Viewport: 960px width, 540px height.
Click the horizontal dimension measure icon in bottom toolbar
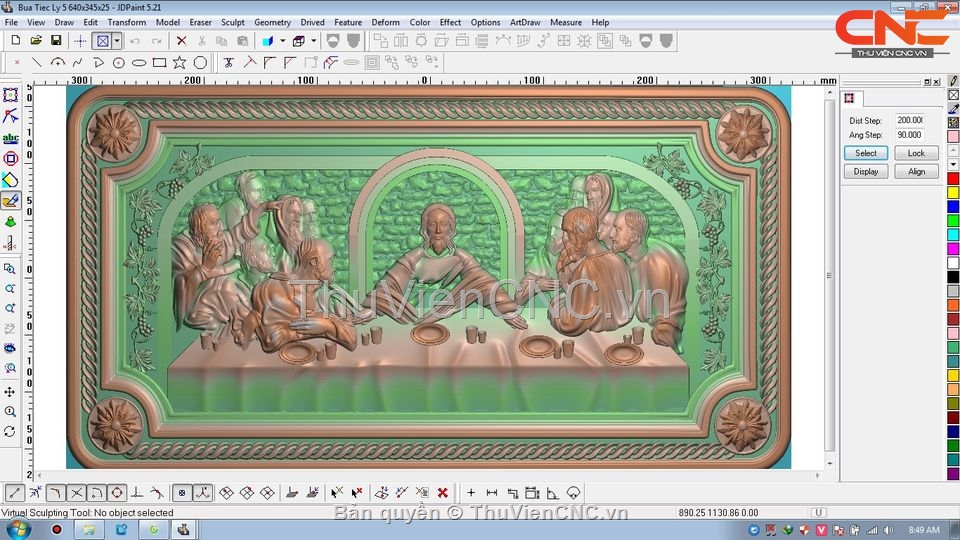coord(492,492)
